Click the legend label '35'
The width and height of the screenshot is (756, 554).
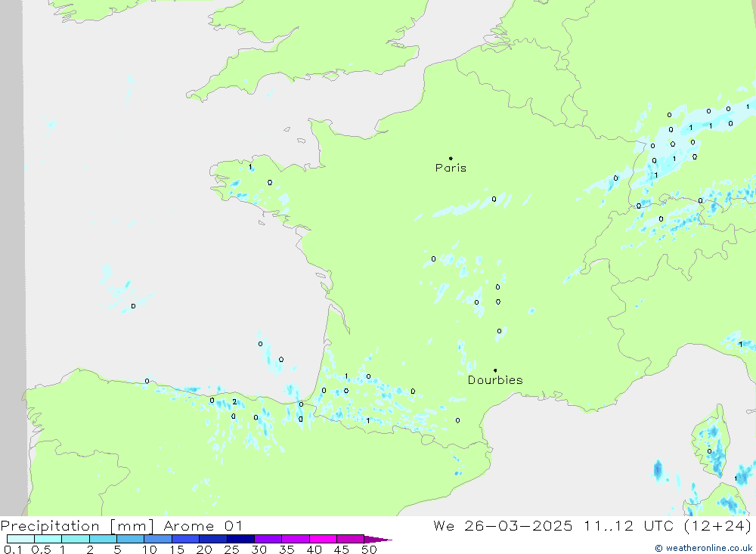click(287, 549)
